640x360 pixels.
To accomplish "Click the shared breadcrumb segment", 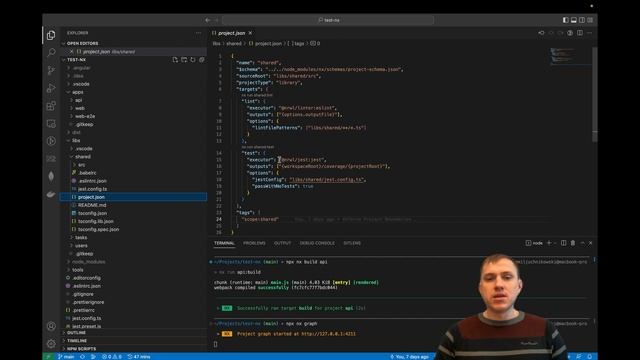I will tap(234, 43).
